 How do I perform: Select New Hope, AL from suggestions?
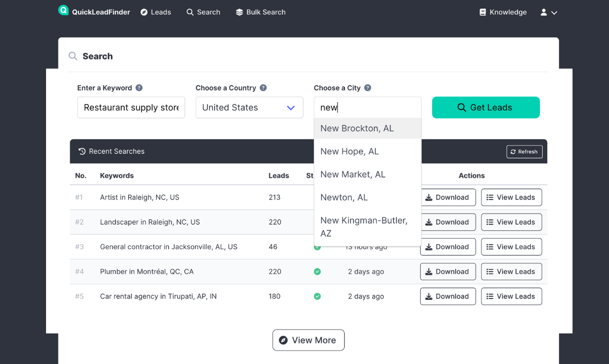[x=350, y=151]
